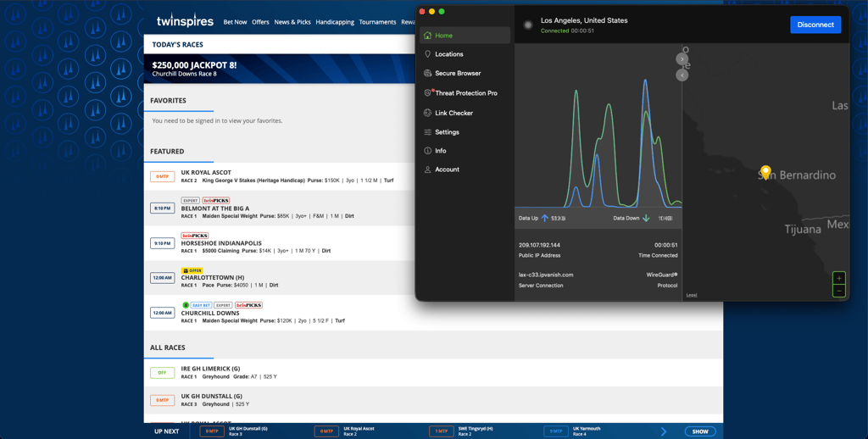This screenshot has height=439, width=868.
Task: Click brisPICKS badge on Horseshoe Indianapolis
Action: point(195,236)
